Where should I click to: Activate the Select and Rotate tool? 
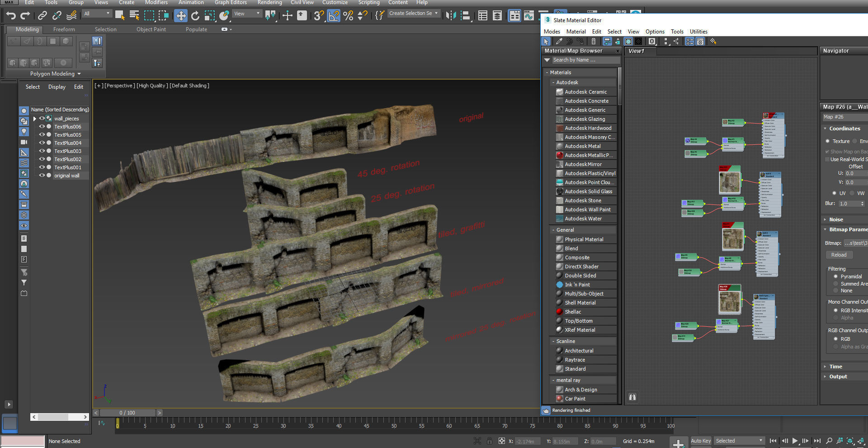pos(195,16)
